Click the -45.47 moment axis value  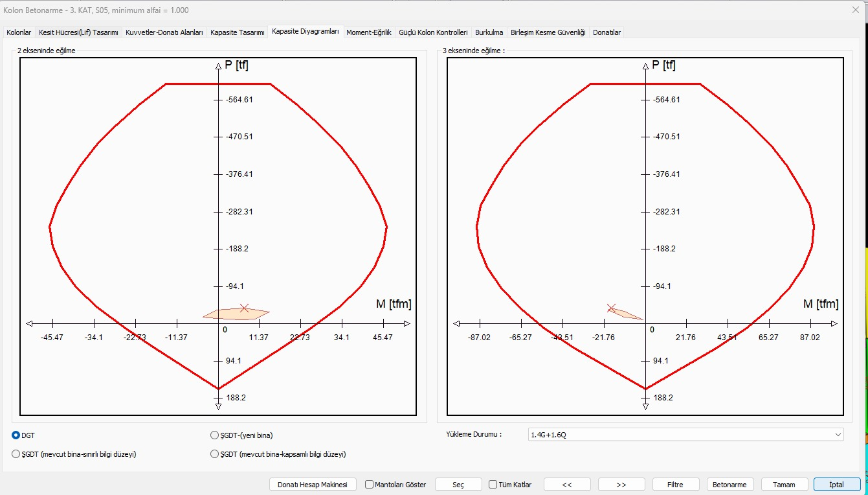pyautogui.click(x=52, y=338)
